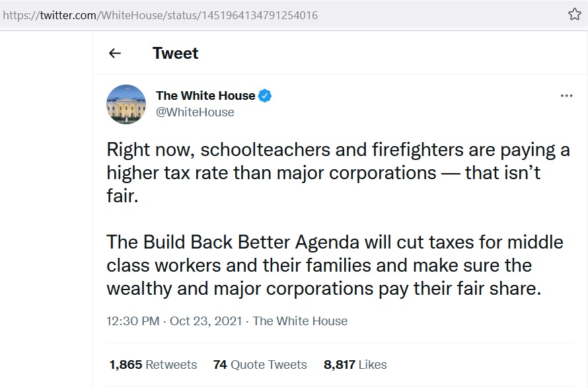588x388 pixels.
Task: Click WhiteHouse in the URL path
Action: click(132, 15)
